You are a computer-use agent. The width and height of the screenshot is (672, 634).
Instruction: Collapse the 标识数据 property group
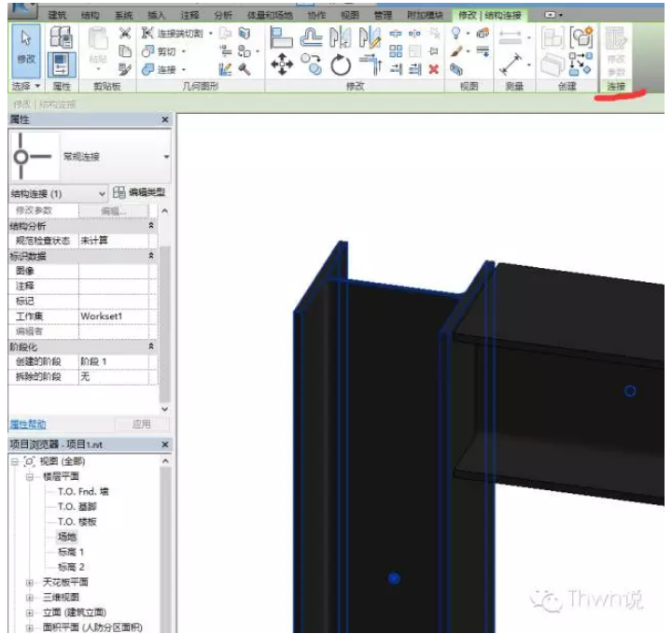tap(151, 256)
